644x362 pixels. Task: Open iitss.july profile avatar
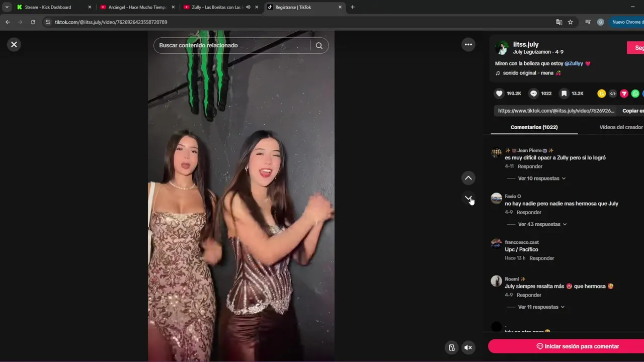502,48
